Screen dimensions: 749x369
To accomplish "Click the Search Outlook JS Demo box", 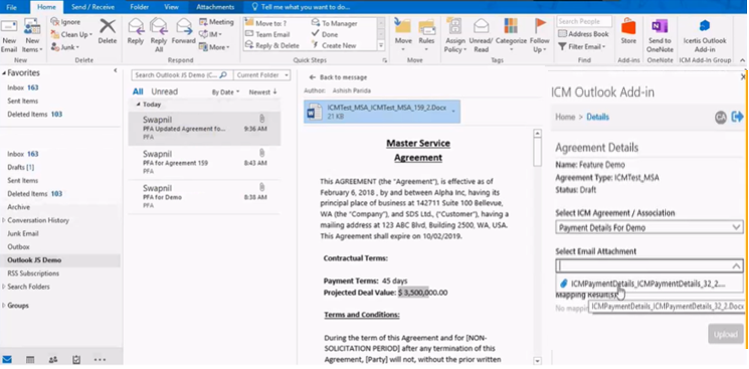I will pyautogui.click(x=182, y=75).
